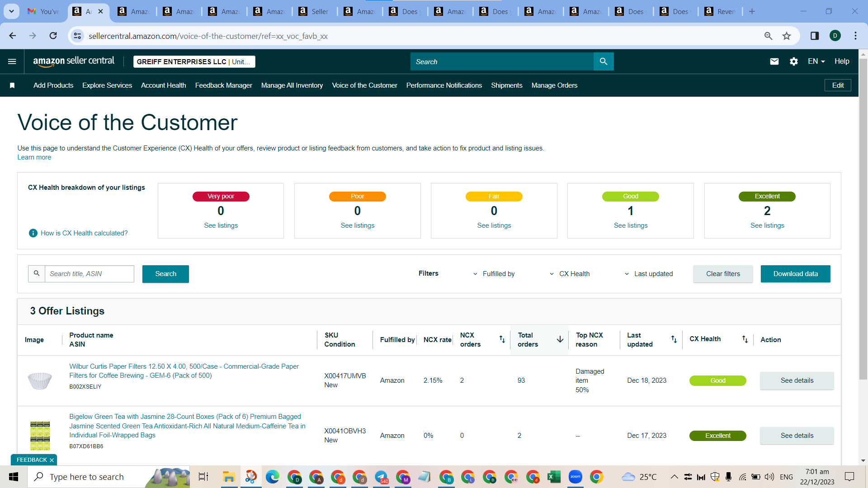Image resolution: width=868 pixels, height=488 pixels.
Task: Click Clear filters button
Action: 723,274
